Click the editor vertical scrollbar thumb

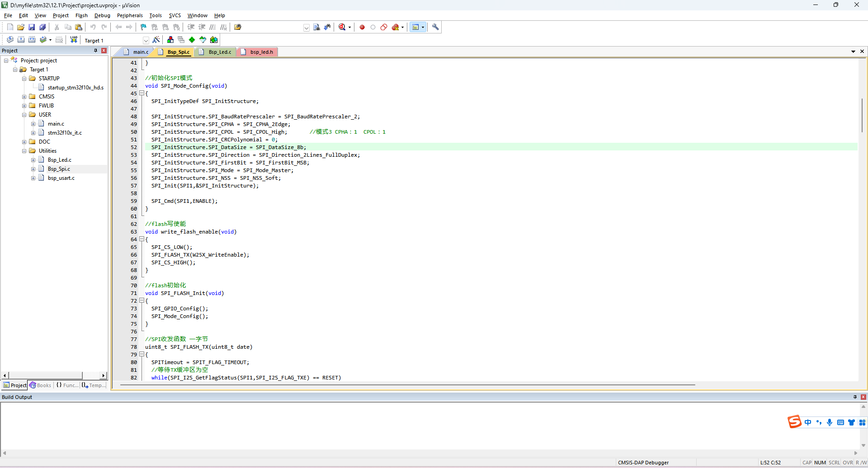coord(862,115)
